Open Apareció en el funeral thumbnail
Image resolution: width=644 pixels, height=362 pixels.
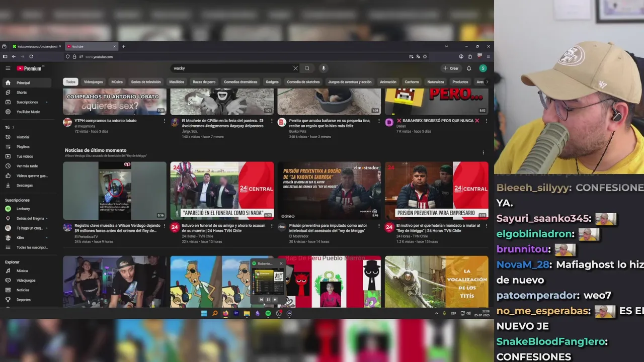222,191
